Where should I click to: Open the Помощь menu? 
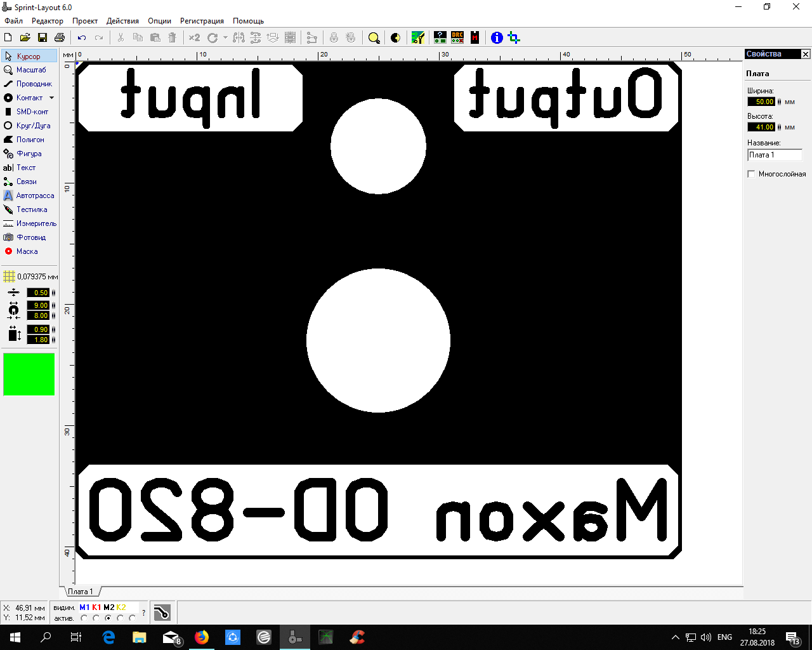248,21
